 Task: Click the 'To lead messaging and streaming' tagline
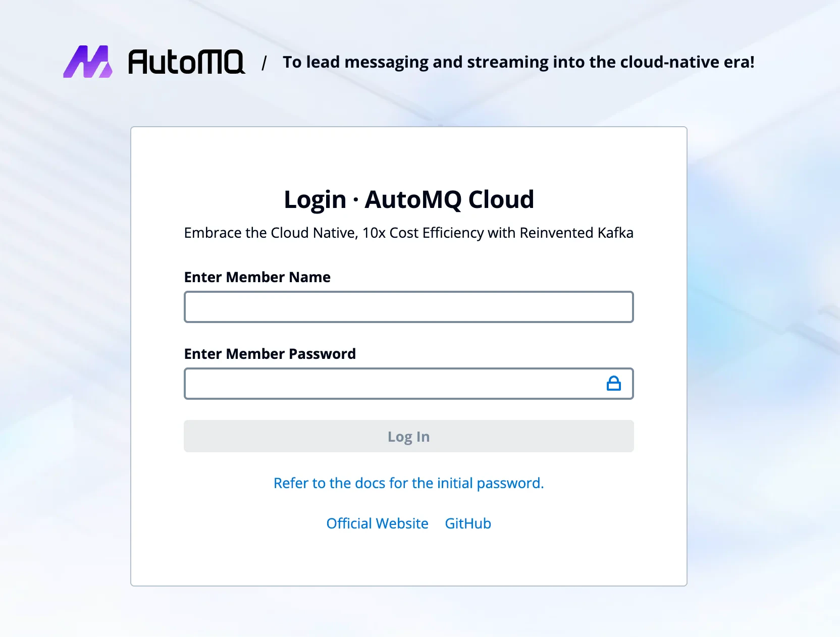point(518,62)
